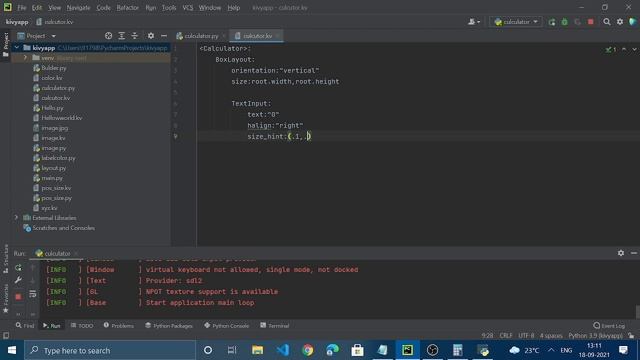Open Search Everywhere magnifier icon
The height and width of the screenshot is (360, 640).
(607, 22)
